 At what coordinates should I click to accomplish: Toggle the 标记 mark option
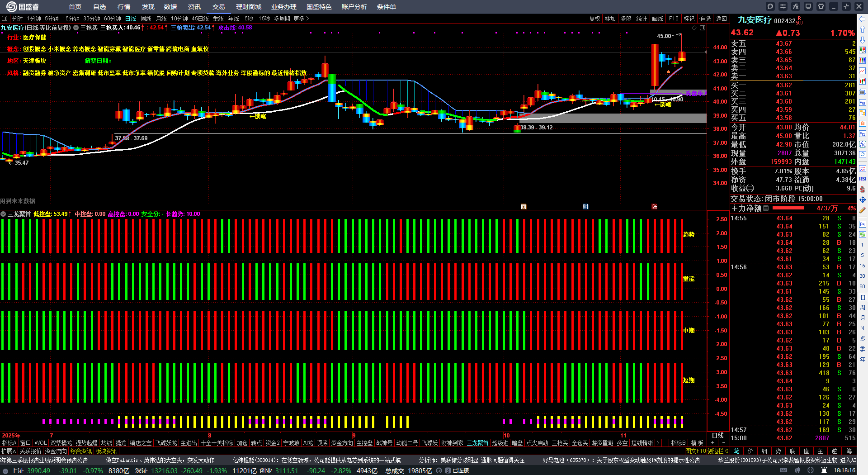pos(689,19)
